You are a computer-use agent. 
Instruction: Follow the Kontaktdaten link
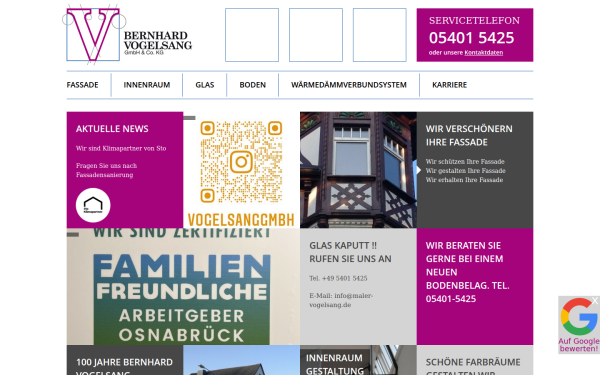[x=484, y=53]
